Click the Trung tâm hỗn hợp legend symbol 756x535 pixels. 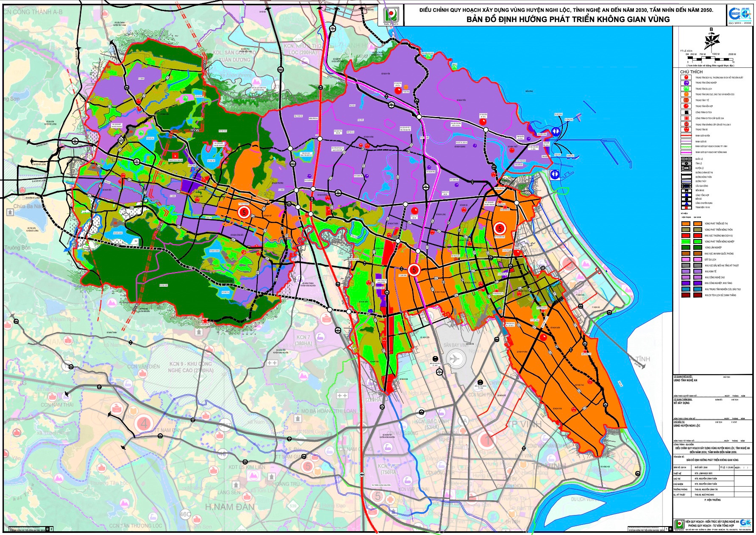686,106
